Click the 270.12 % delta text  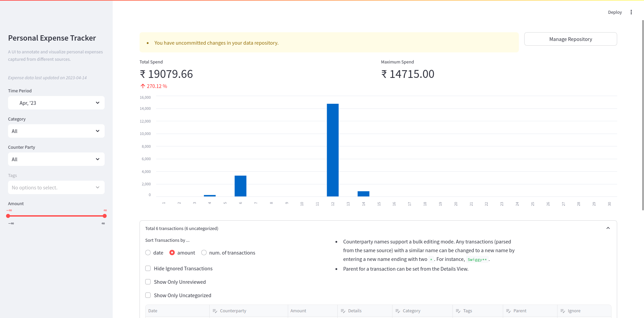click(157, 86)
